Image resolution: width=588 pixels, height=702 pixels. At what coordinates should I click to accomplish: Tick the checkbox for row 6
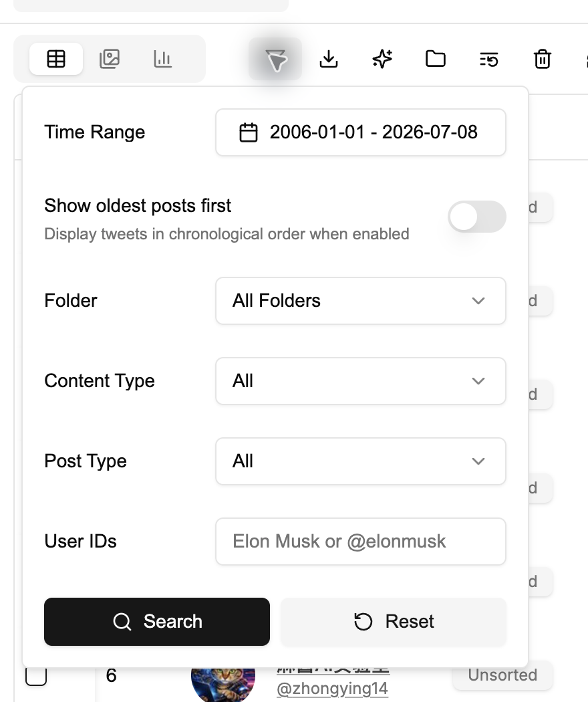click(36, 676)
